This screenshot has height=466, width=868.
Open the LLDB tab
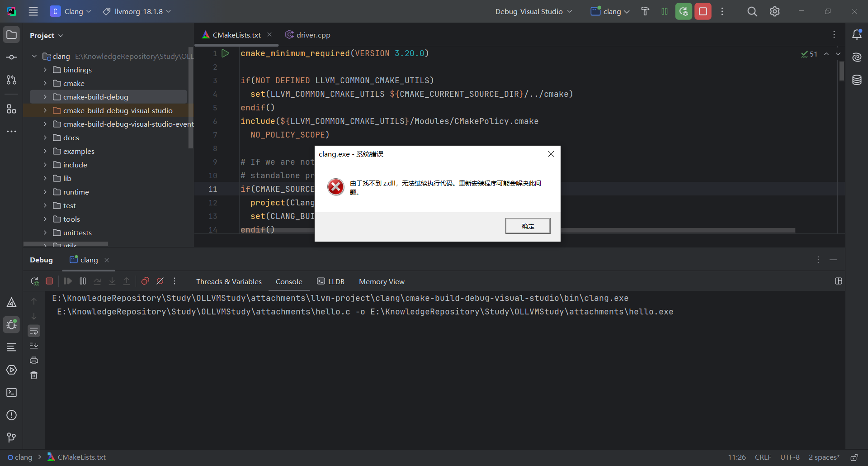tap(331, 281)
